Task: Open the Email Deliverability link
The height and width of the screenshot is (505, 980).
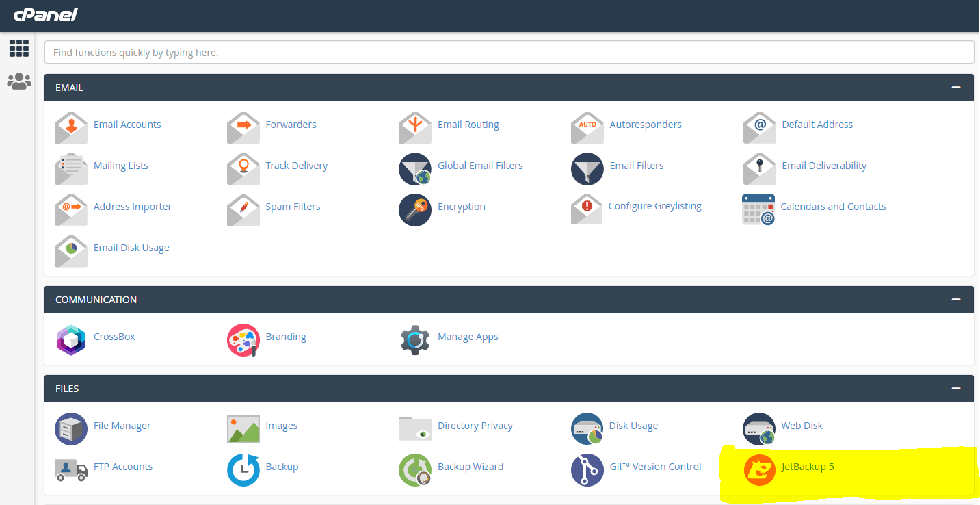Action: coord(824,166)
